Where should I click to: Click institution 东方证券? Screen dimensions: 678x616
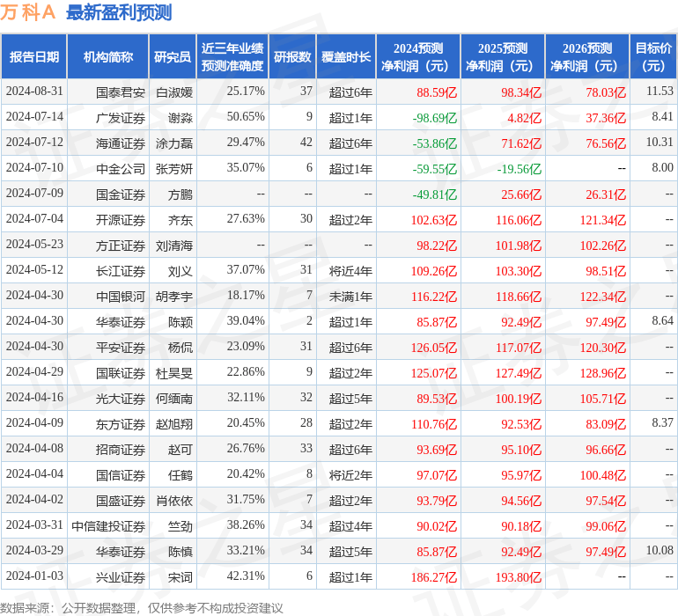(121, 424)
